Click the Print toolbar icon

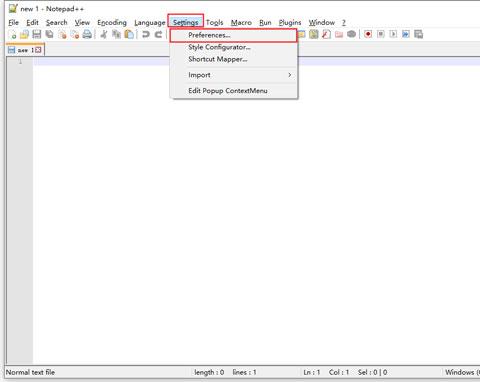(x=87, y=34)
